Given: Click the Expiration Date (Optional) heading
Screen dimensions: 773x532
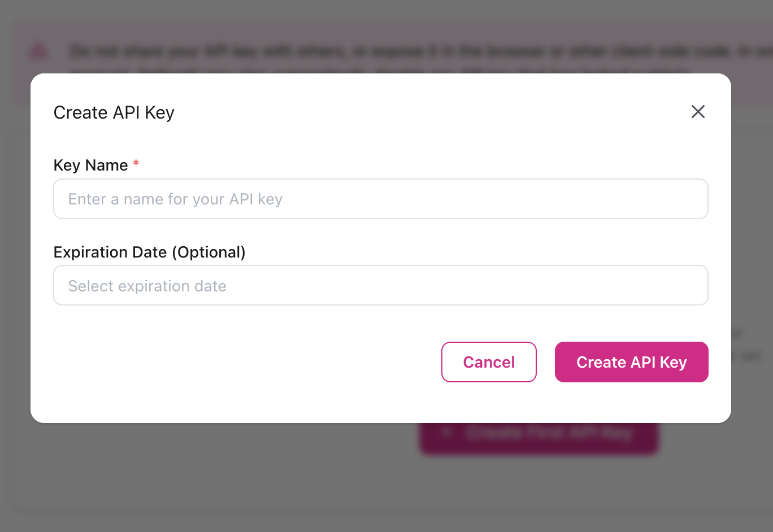Looking at the screenshot, I should [149, 252].
